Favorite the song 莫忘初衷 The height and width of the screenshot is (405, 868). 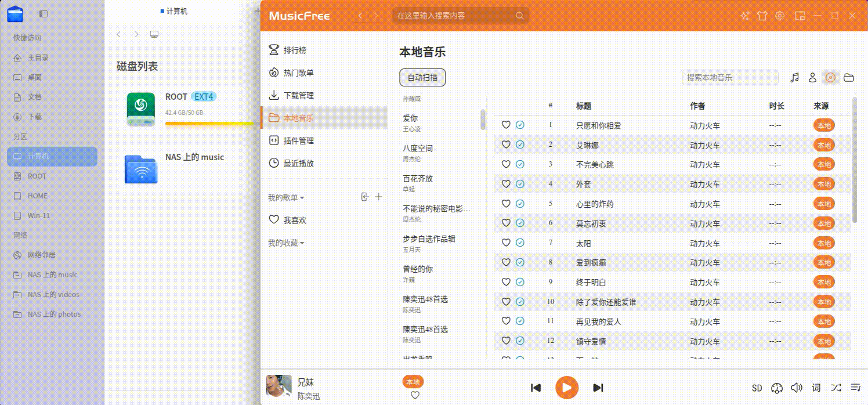[506, 223]
